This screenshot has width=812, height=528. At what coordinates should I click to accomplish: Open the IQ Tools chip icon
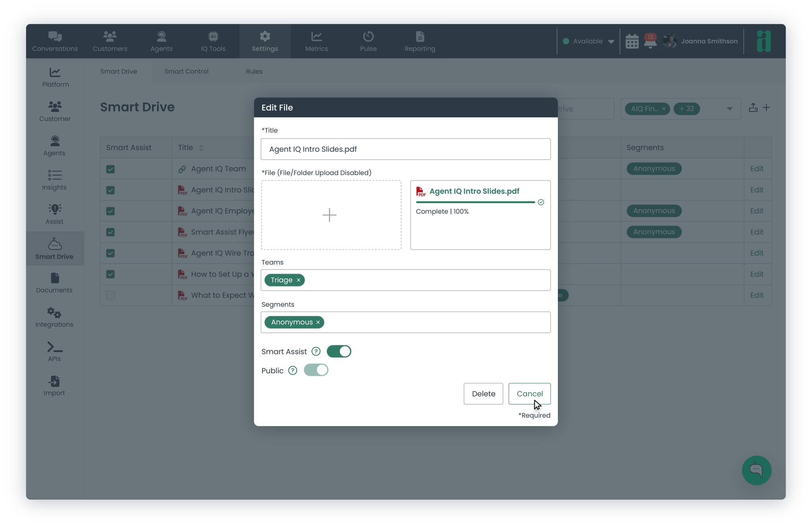(x=213, y=37)
